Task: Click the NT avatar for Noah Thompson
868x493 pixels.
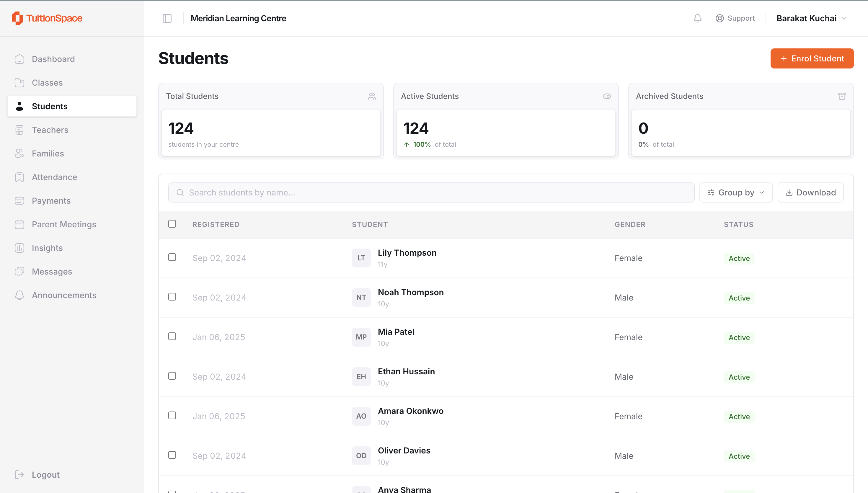Action: pyautogui.click(x=361, y=298)
